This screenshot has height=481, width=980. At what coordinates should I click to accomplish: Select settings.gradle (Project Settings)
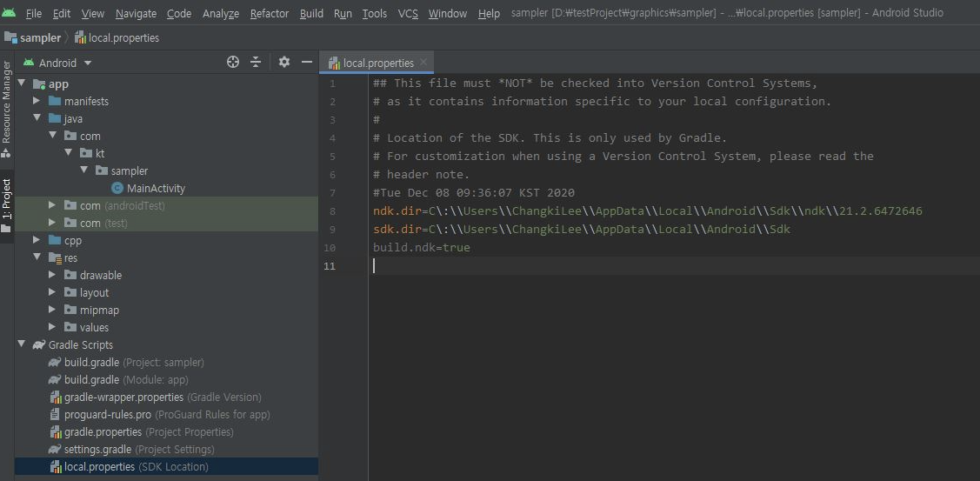click(x=131, y=450)
